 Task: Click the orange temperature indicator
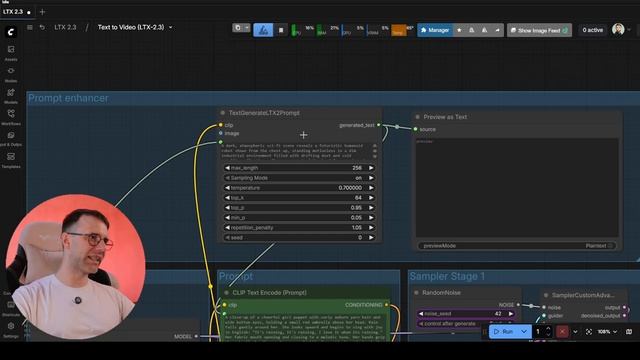(x=399, y=30)
